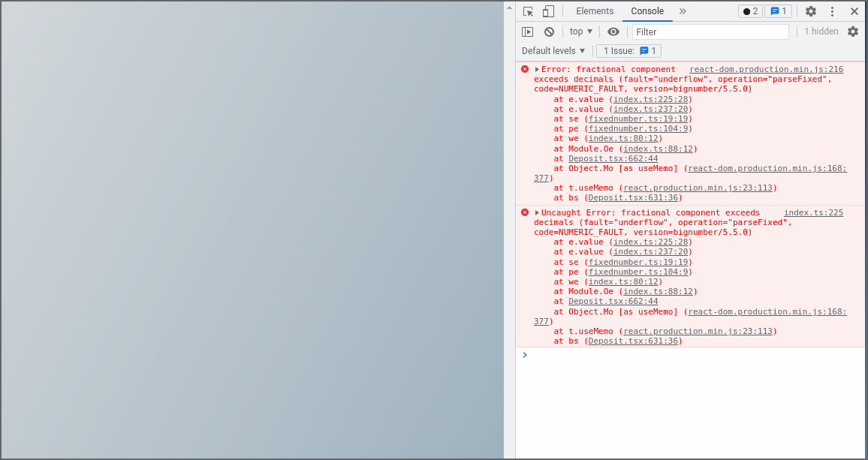Viewport: 868px width, 460px height.
Task: Open Deposit.tsx:662:44 in the Uncaught Error stack
Action: [x=613, y=302]
